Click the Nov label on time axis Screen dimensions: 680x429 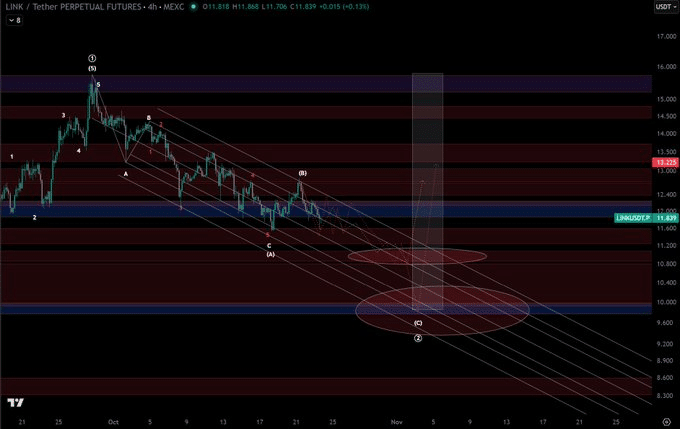pyautogui.click(x=396, y=422)
